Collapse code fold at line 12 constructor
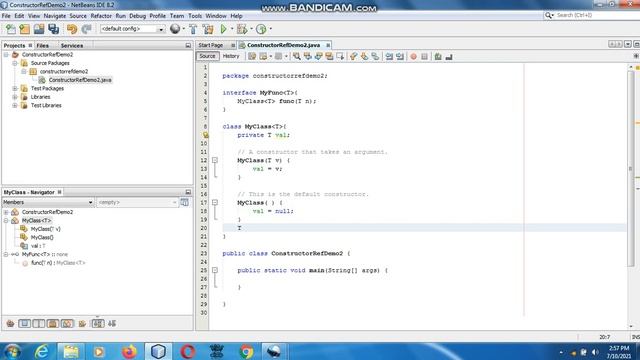The image size is (640, 360). (215, 160)
